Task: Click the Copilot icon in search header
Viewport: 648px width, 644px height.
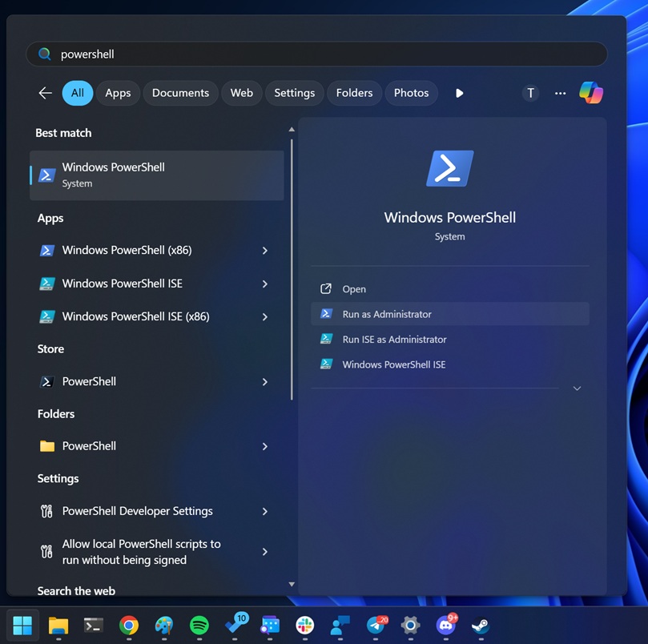Action: pos(591,93)
